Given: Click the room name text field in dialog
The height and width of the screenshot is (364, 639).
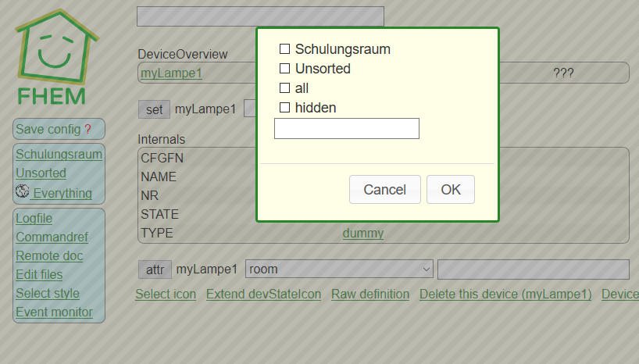Looking at the screenshot, I should 347,129.
